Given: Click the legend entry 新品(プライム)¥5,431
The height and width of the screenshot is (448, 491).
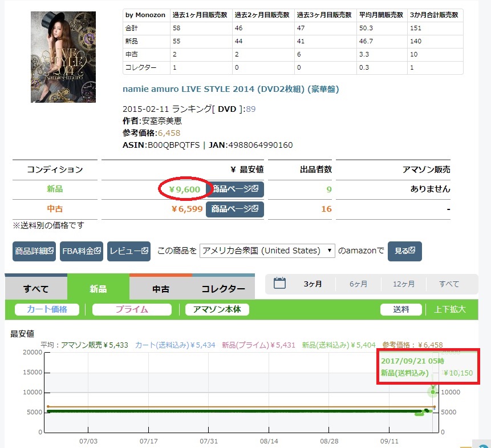Looking at the screenshot, I should click(258, 345).
